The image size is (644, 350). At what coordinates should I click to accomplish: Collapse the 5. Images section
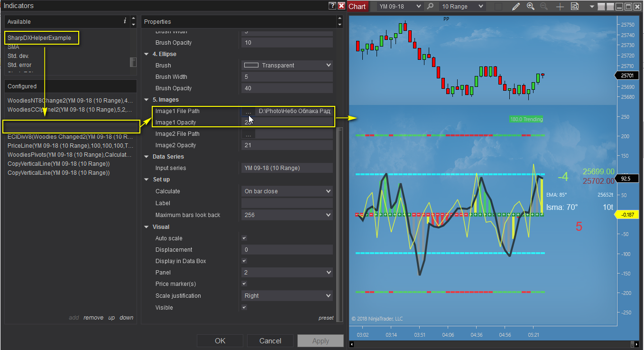click(x=147, y=100)
